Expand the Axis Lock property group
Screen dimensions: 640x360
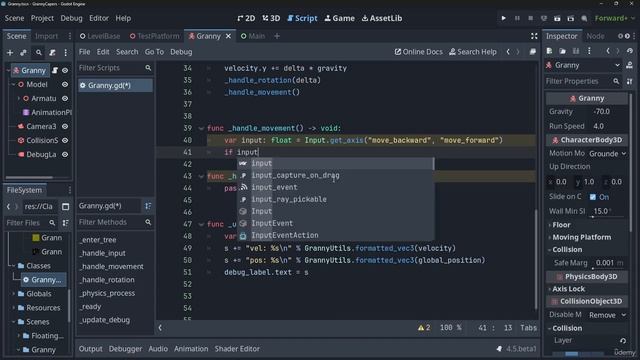[568, 289]
